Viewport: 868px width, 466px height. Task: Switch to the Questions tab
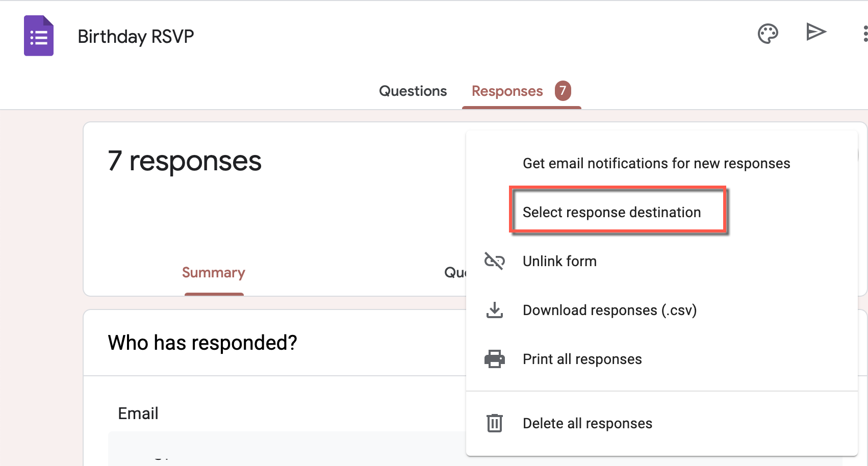[413, 91]
